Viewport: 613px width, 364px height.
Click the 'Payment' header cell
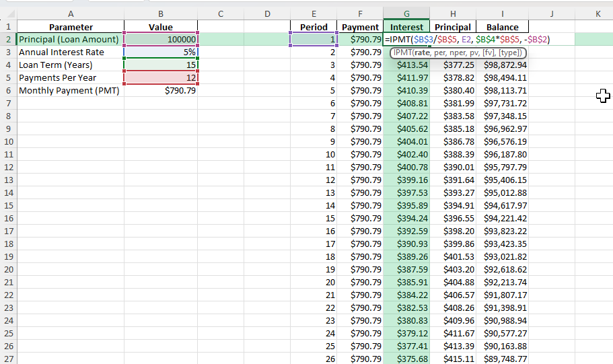coord(360,27)
